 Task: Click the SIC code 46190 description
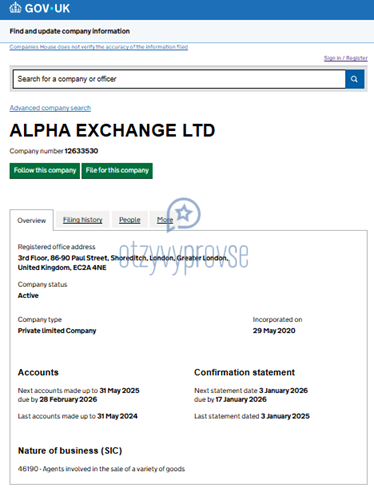click(x=101, y=469)
